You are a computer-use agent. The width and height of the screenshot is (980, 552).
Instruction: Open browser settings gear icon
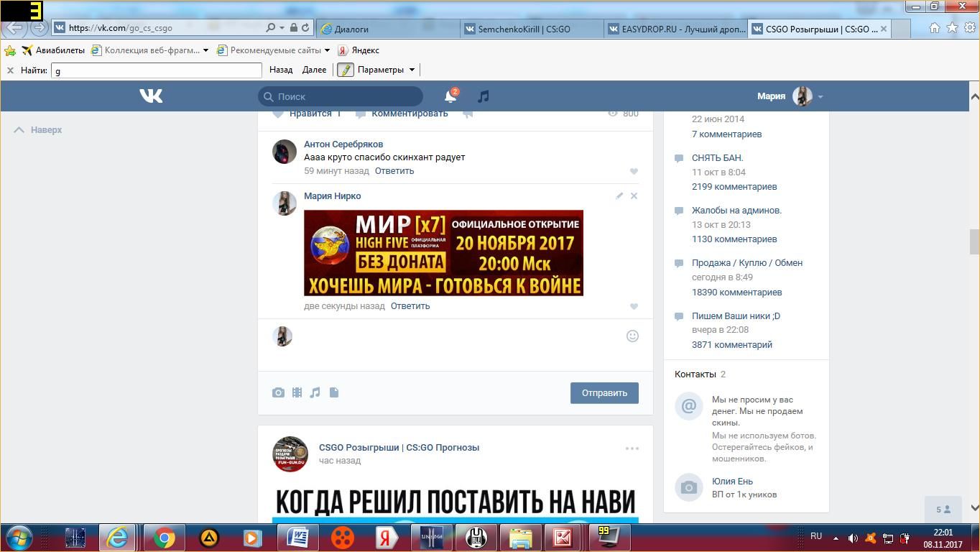[969, 28]
